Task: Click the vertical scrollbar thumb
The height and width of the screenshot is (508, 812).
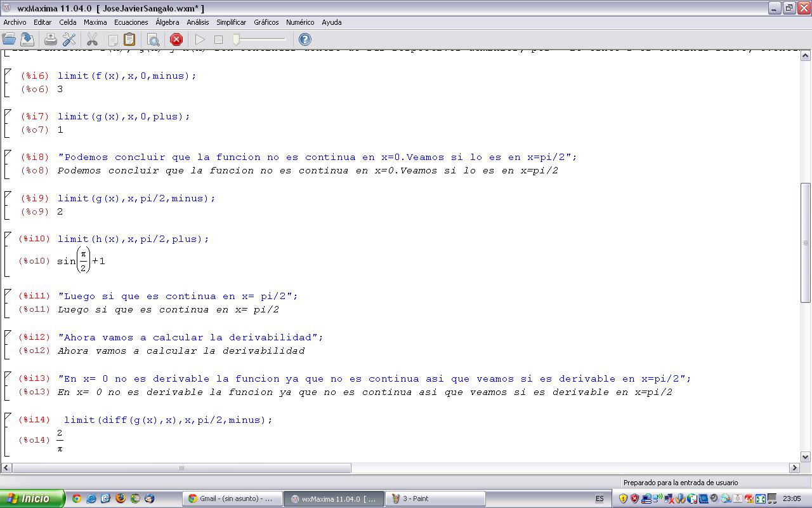Action: [x=806, y=243]
